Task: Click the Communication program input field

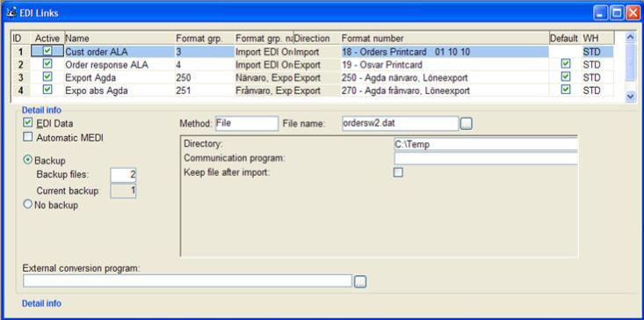Action: (486, 158)
